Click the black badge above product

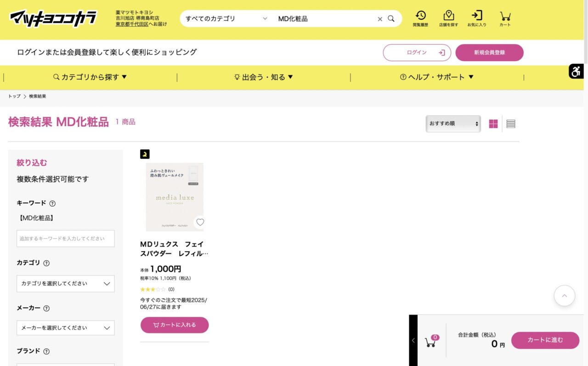tap(145, 154)
